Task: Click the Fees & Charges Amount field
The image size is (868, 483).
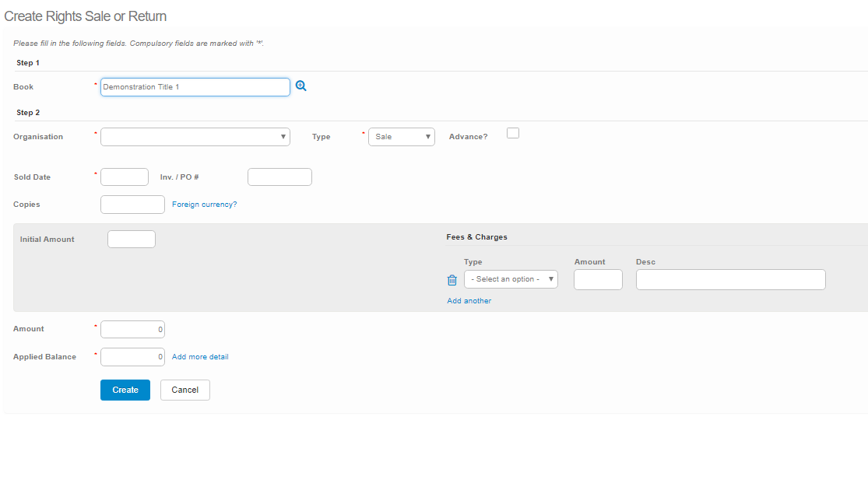Action: tap(598, 279)
